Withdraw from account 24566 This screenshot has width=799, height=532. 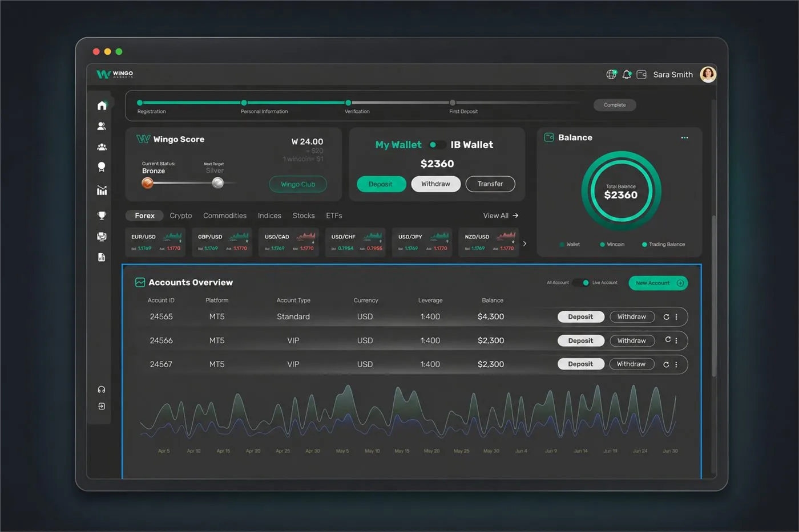click(x=632, y=340)
